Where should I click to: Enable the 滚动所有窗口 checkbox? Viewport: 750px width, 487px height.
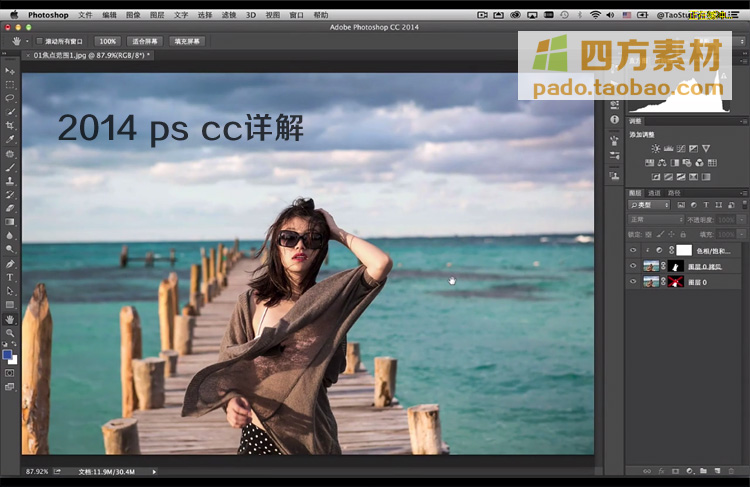coord(38,41)
